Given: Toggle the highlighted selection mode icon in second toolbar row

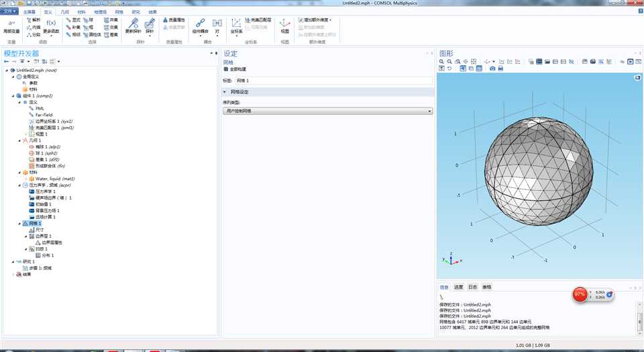Looking at the screenshot, I should pos(463,69).
